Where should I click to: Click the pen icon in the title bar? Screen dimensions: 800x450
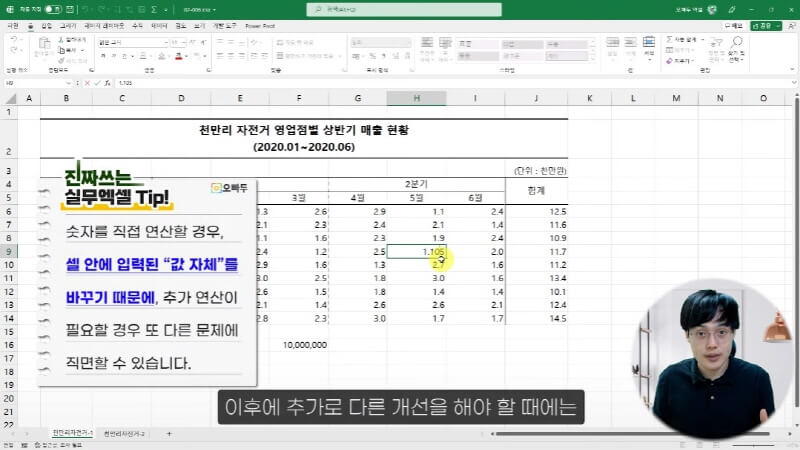(x=732, y=9)
